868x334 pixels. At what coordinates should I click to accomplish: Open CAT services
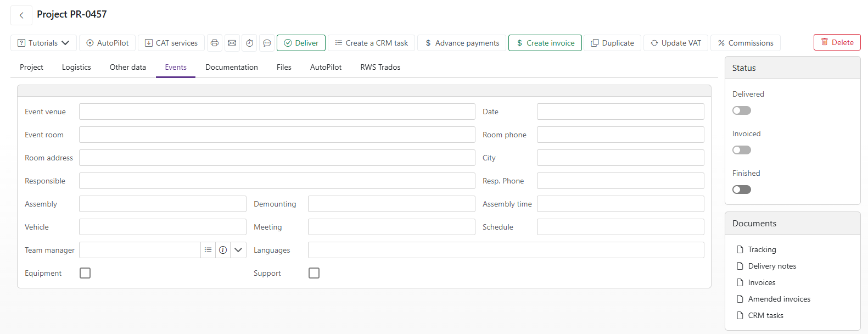pyautogui.click(x=171, y=43)
